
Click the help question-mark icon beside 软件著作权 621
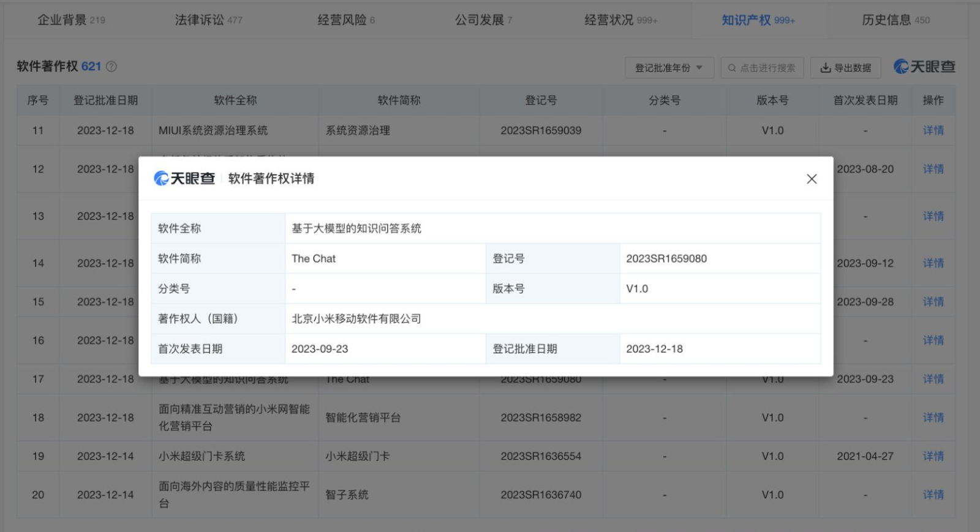click(111, 67)
